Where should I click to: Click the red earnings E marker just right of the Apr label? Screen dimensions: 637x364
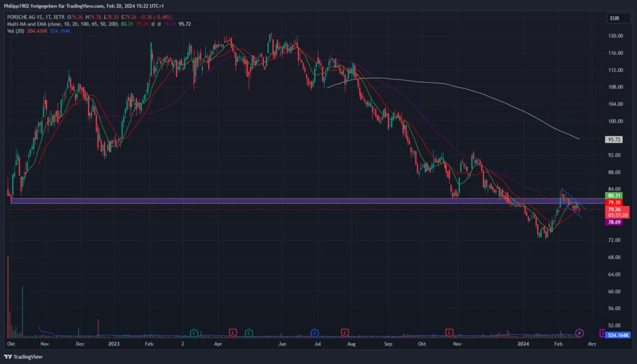233,333
